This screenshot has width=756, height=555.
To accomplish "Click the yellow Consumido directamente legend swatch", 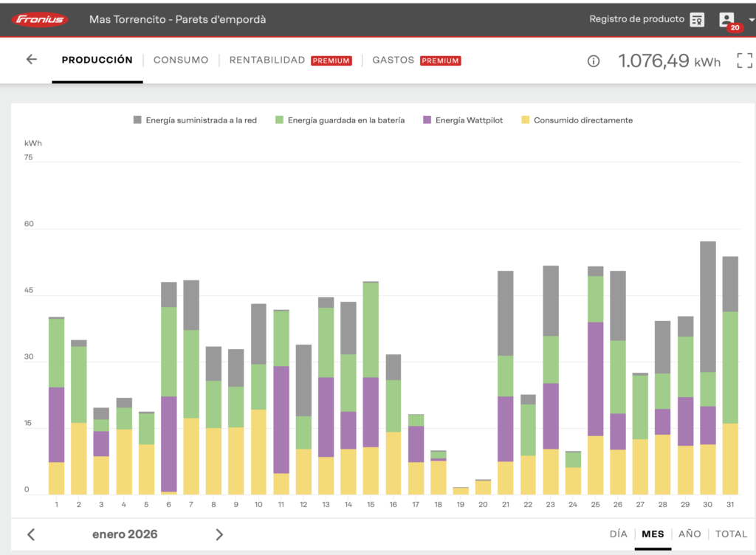I will [526, 120].
